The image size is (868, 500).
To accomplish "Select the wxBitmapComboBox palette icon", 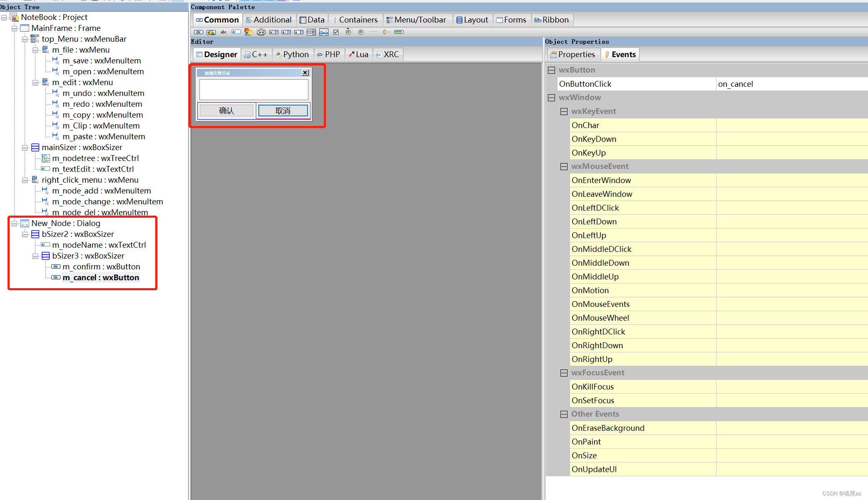I will tap(286, 32).
